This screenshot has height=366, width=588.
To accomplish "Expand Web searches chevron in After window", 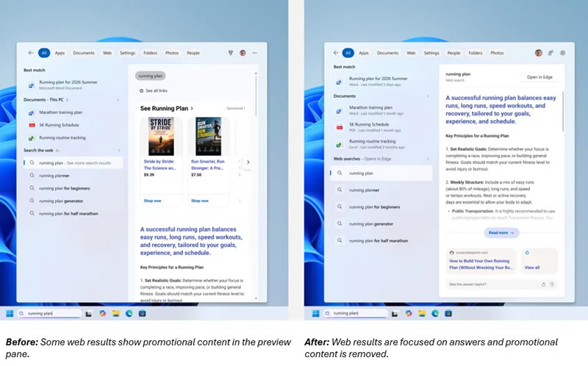I will 428,159.
